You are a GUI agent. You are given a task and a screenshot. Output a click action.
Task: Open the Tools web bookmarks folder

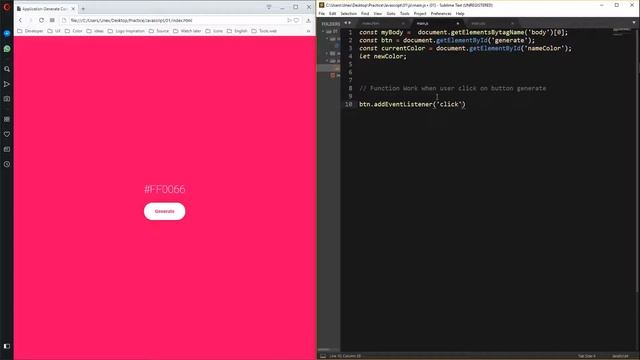point(264,31)
